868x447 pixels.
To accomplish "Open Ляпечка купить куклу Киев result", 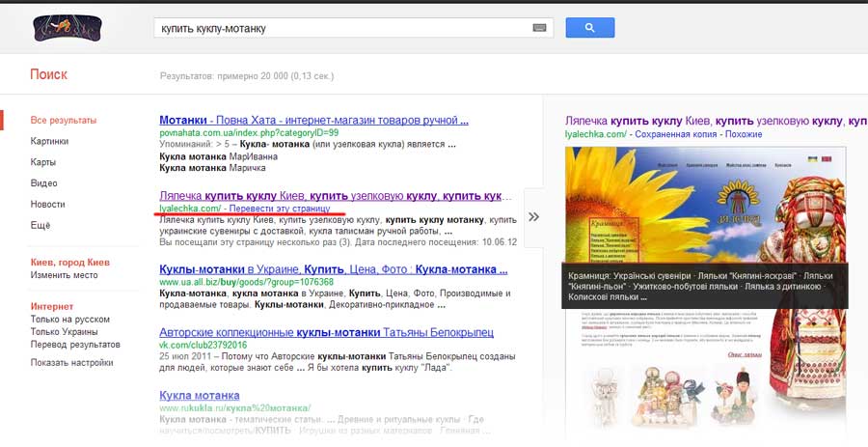I will coord(336,196).
